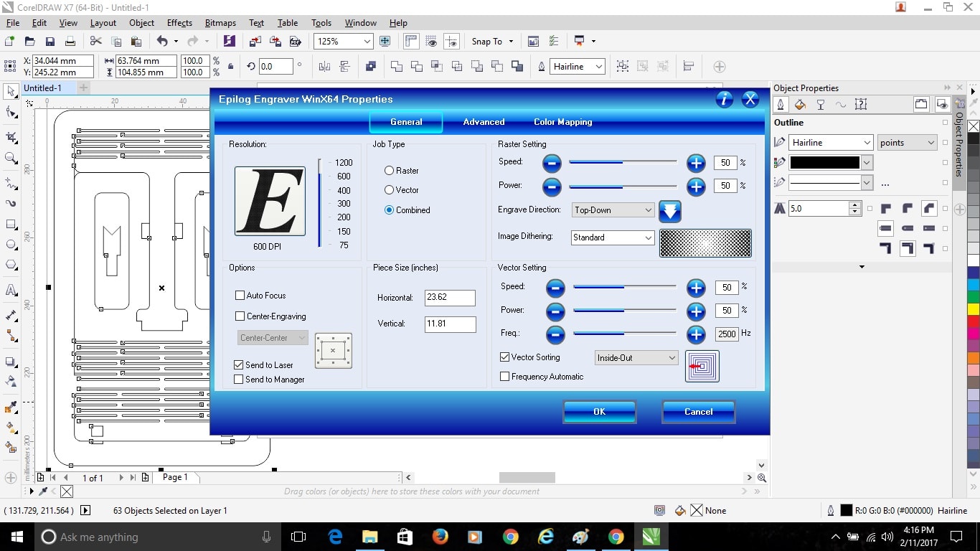The image size is (980, 551).
Task: Enable the Center-Engraving checkbox
Action: [x=240, y=316]
